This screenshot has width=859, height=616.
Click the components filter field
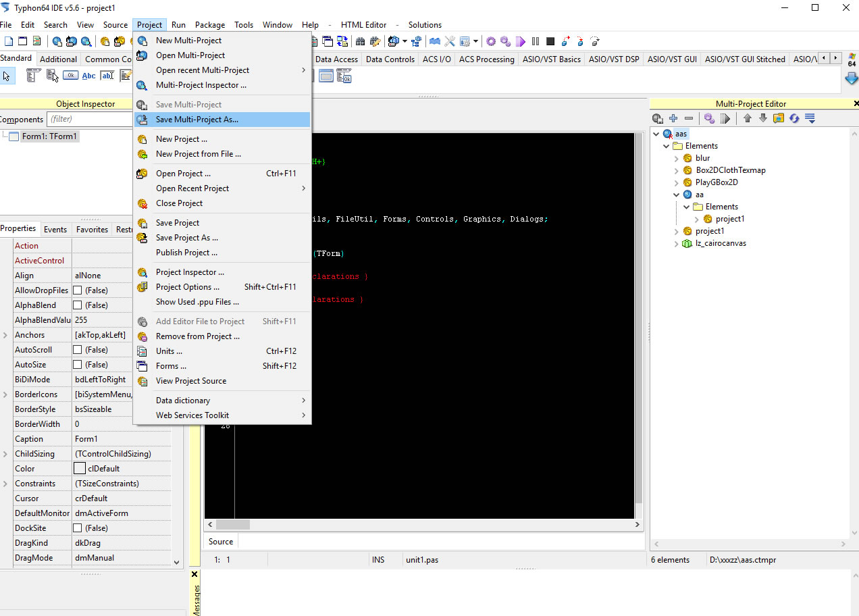90,120
